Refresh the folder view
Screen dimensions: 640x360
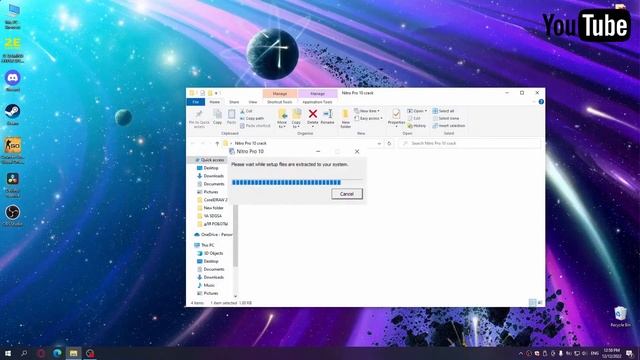point(389,143)
